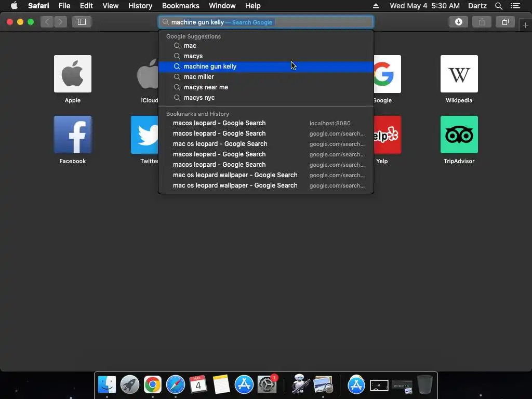
Task: Click Safari compass icon in dock
Action: click(x=176, y=385)
